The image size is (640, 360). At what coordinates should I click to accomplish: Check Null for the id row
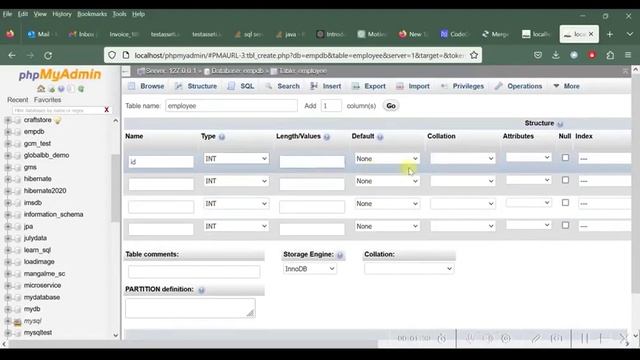click(565, 157)
